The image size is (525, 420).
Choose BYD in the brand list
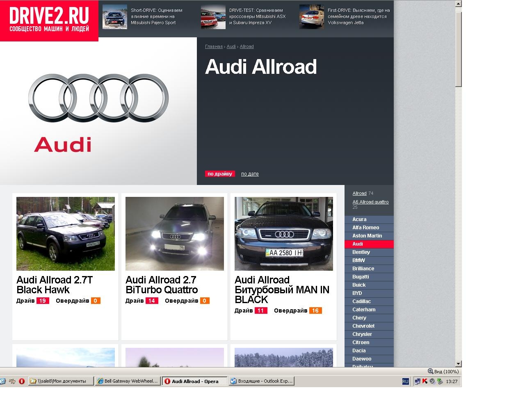point(369,293)
